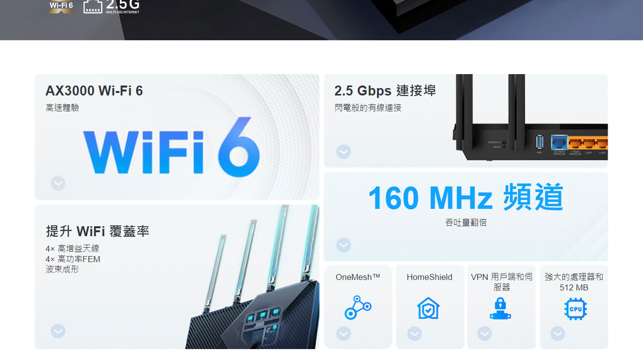Open the AX3000 Wi-Fi 6 heading
Screen dimensions: 643x364
click(x=94, y=91)
